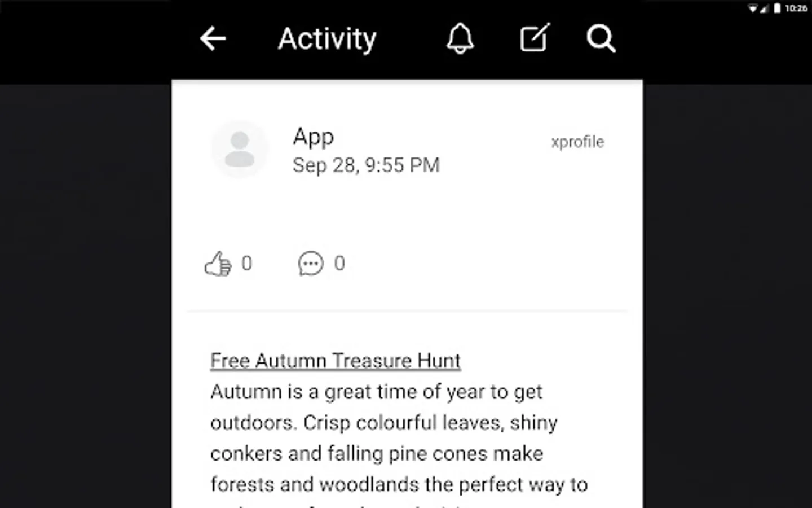This screenshot has width=812, height=508.
Task: Open search magnifier
Action: (x=601, y=39)
